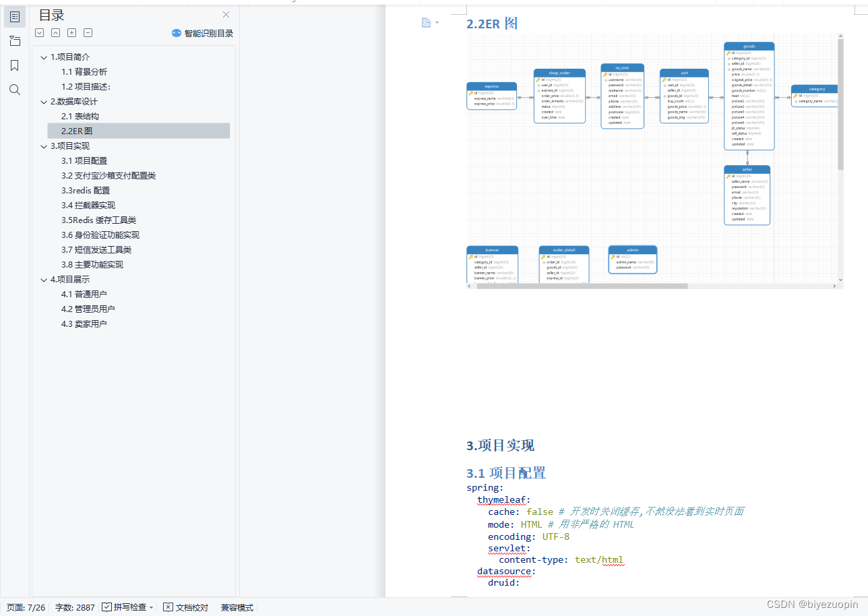This screenshot has height=616, width=868.
Task: Collapse all headings with the minus icon
Action: tap(88, 32)
